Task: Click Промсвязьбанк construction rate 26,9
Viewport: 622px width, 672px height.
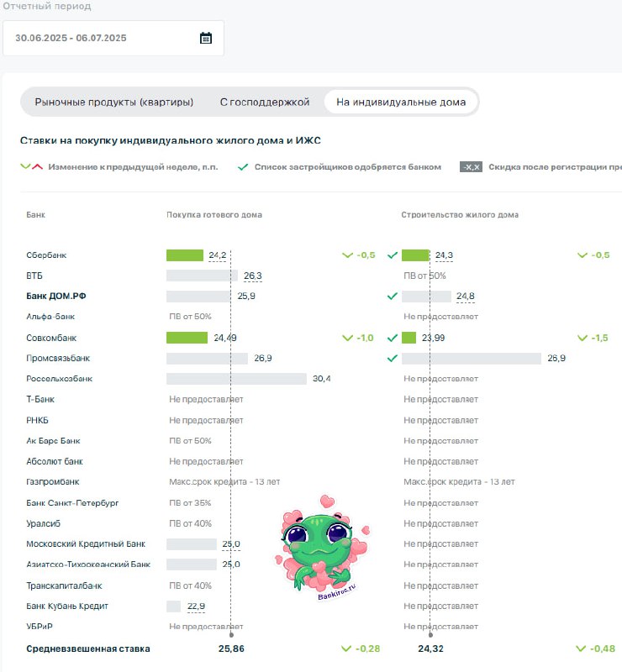Action: coord(556,359)
